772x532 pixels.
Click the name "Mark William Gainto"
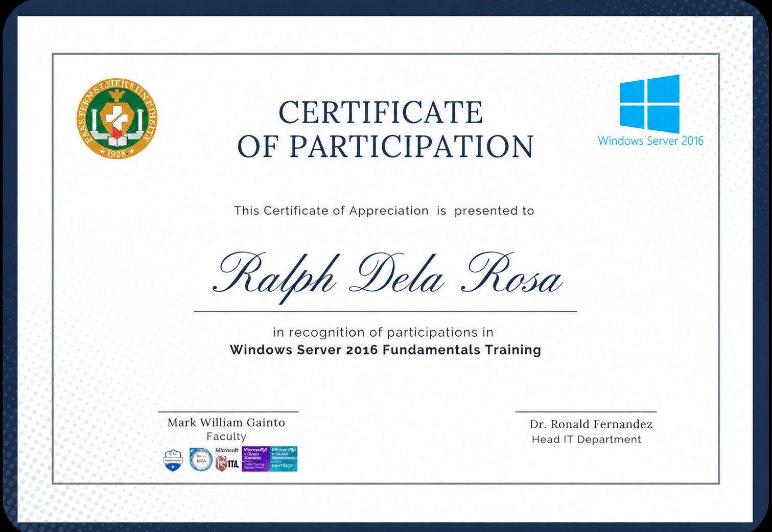[226, 423]
